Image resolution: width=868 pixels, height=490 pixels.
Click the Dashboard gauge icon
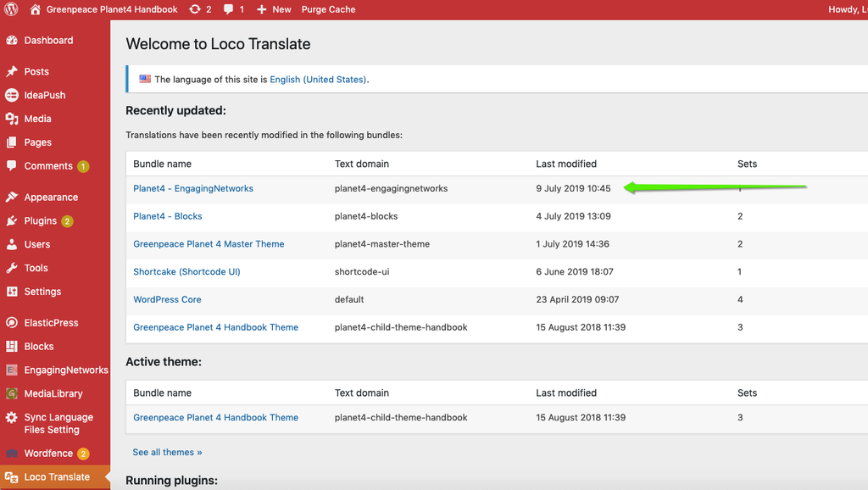click(x=12, y=41)
